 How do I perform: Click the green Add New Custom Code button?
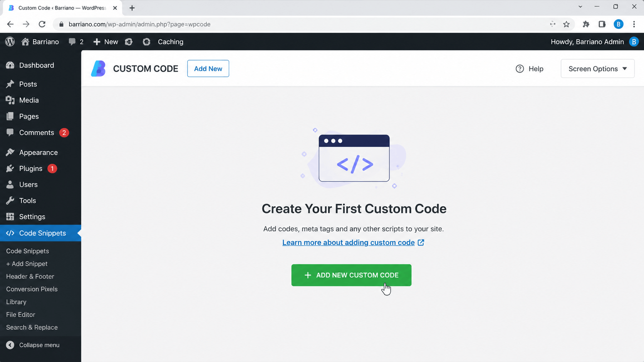[x=351, y=275]
